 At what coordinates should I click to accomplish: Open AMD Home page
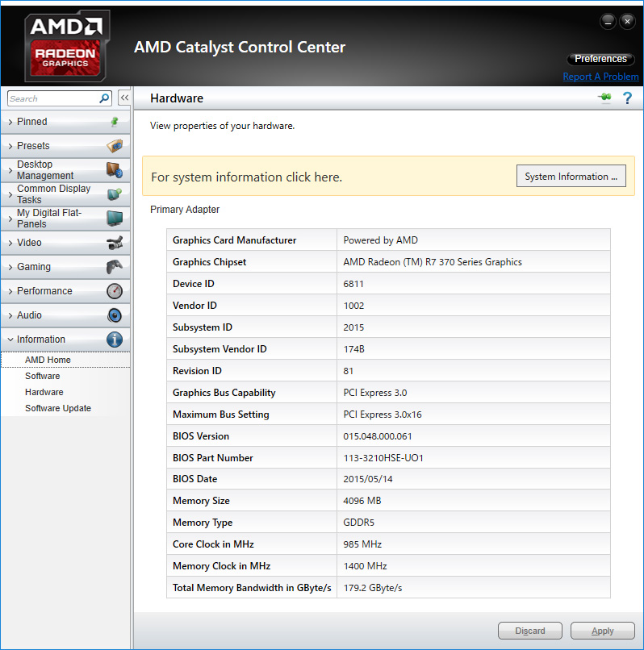click(x=48, y=360)
